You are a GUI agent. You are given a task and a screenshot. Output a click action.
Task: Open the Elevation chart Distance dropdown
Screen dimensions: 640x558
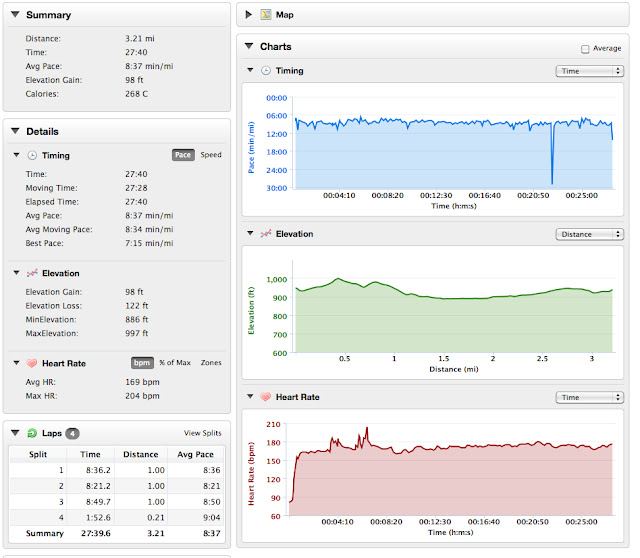pyautogui.click(x=589, y=234)
